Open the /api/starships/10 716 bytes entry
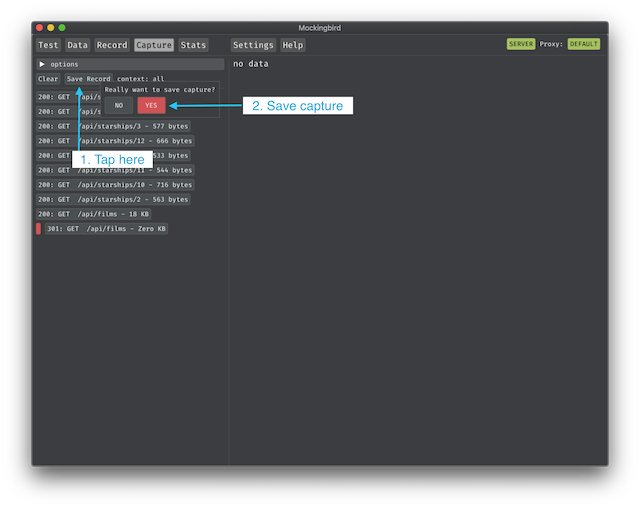Image resolution: width=640 pixels, height=508 pixels. (114, 185)
